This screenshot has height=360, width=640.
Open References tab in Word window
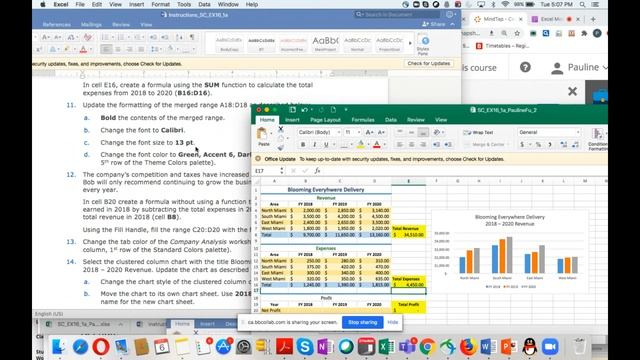coord(56,24)
